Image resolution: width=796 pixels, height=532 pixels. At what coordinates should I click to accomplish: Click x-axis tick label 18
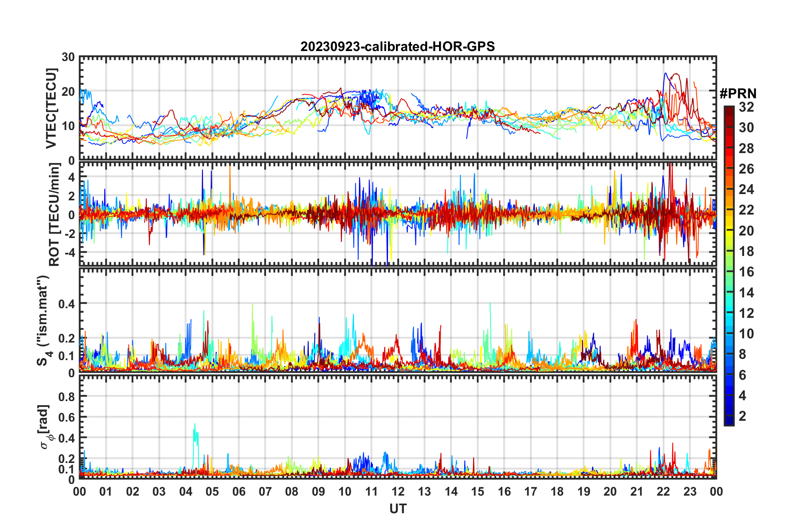coord(557,491)
